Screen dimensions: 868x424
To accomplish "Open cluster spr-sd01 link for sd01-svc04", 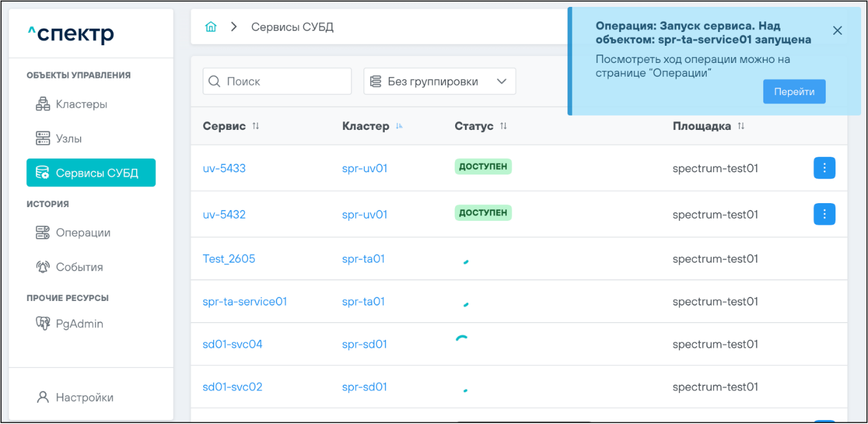I will (x=364, y=344).
